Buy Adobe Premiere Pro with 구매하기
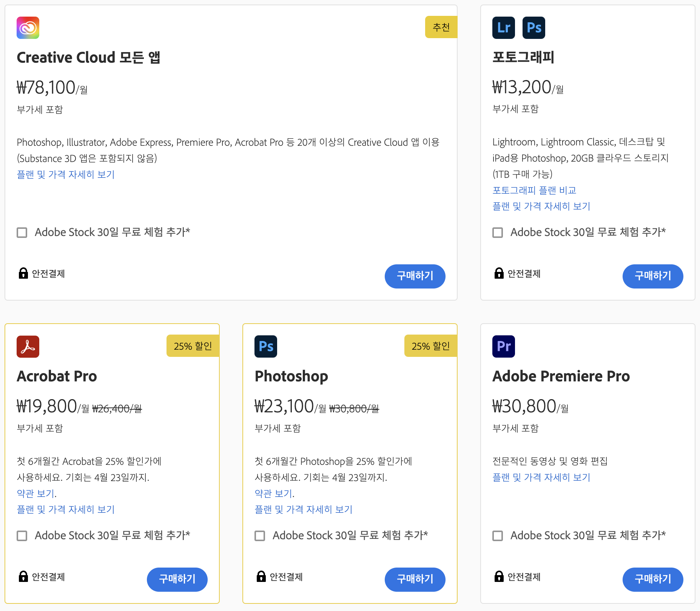The height and width of the screenshot is (611, 700). coord(653,579)
